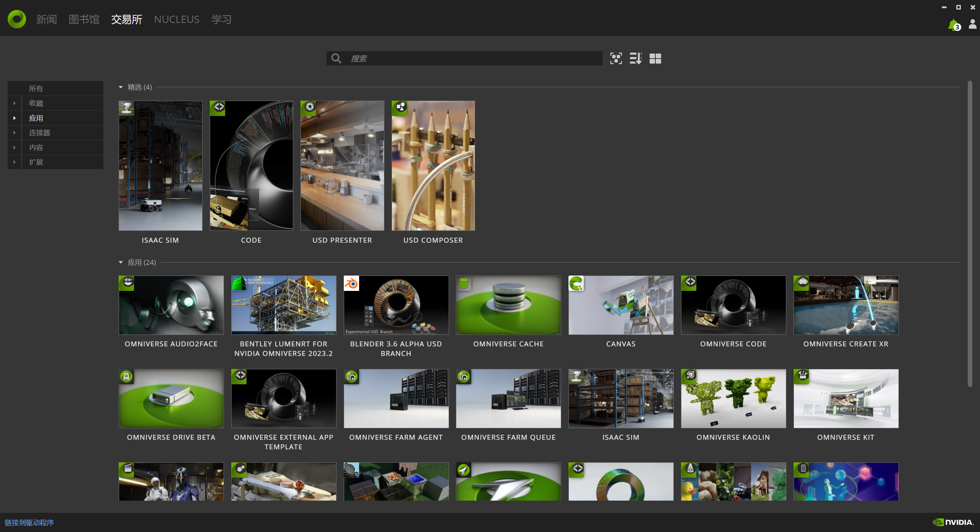
Task: Click the sort order icon
Action: pos(635,59)
